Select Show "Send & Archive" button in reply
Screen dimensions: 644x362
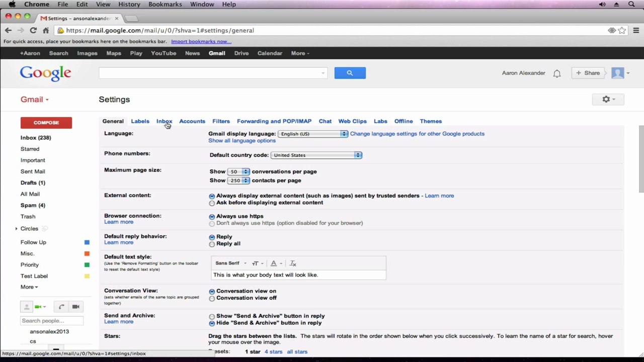(x=212, y=317)
